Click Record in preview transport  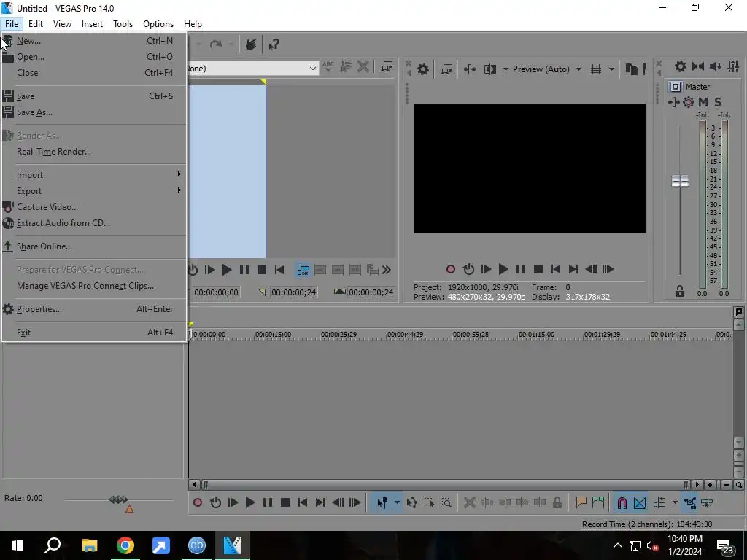coord(450,270)
